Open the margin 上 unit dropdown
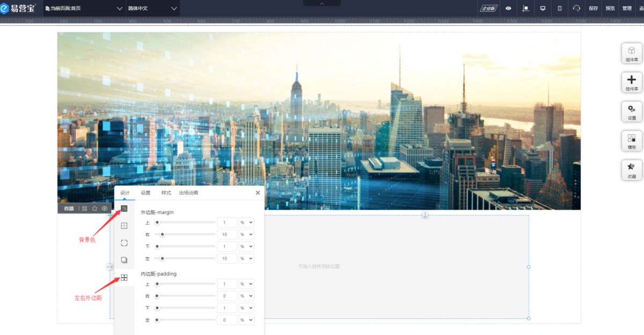The width and height of the screenshot is (644, 335). [x=246, y=222]
